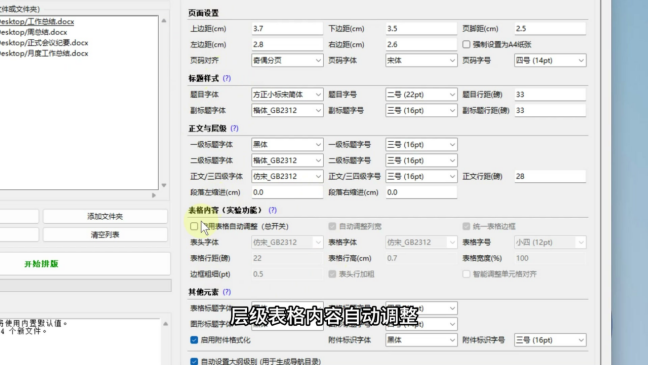Open help icon next to 正文与层级
Viewport: 648px width, 365px height.
(234, 129)
